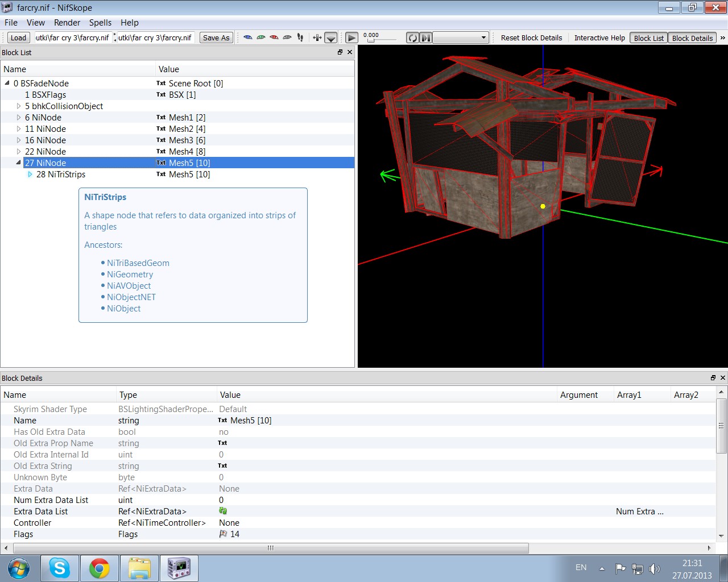The width and height of the screenshot is (728, 582).
Task: Click Txt icon beside Mesh4 [8]
Action: click(x=161, y=151)
